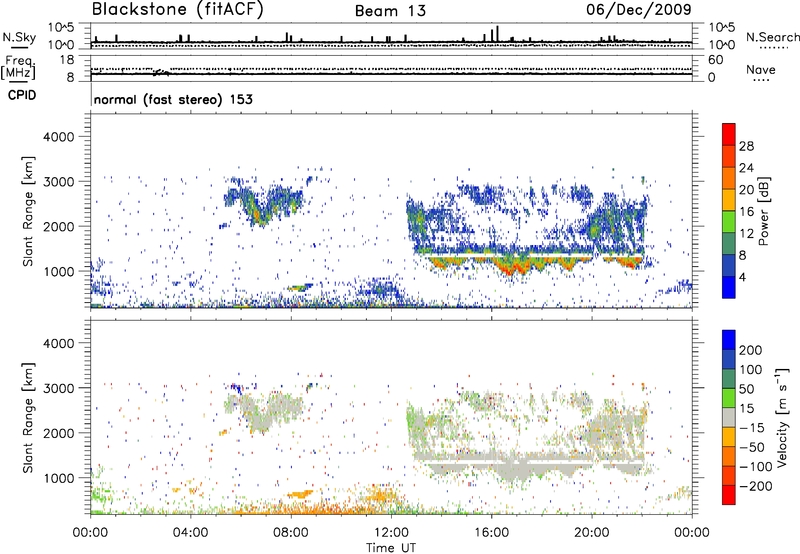Select the 2000 km tick in velocity panel
Viewport: 800px width, 554px height.
pos(58,433)
